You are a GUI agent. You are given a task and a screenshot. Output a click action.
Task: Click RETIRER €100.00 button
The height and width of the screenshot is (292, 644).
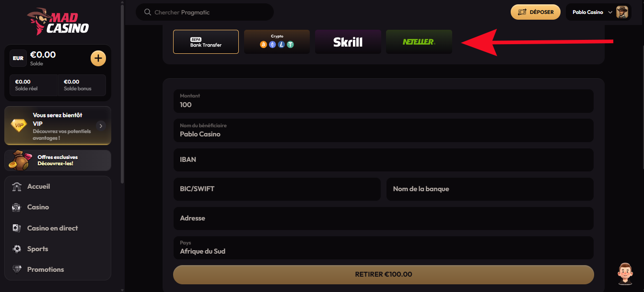[x=384, y=275]
